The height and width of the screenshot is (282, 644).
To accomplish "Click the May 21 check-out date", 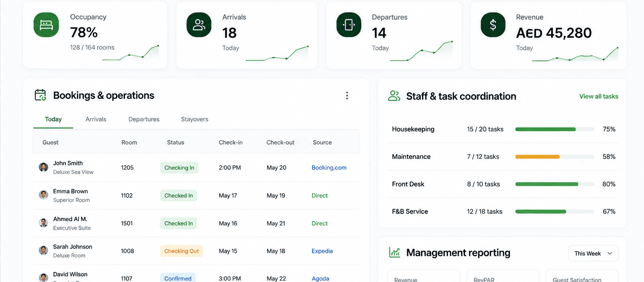I will pos(276,223).
